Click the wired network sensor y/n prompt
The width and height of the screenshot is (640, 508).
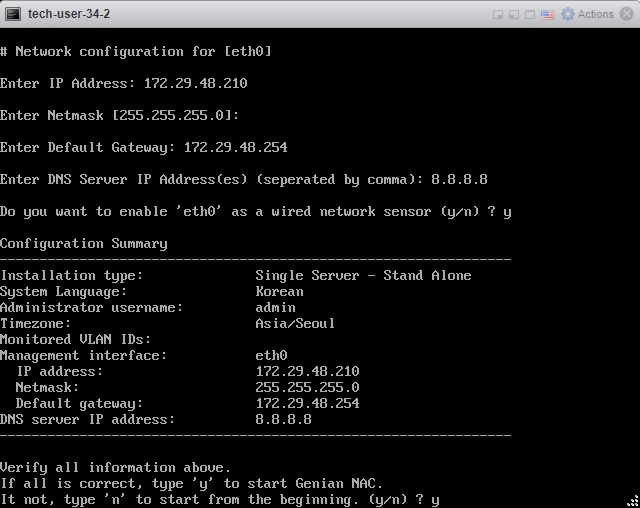(255, 211)
